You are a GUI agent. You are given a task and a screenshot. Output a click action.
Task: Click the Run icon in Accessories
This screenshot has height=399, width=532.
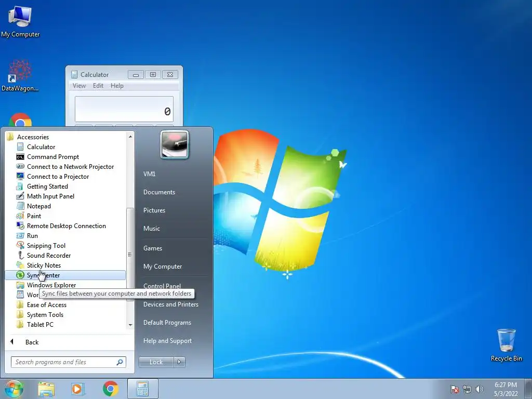click(20, 235)
